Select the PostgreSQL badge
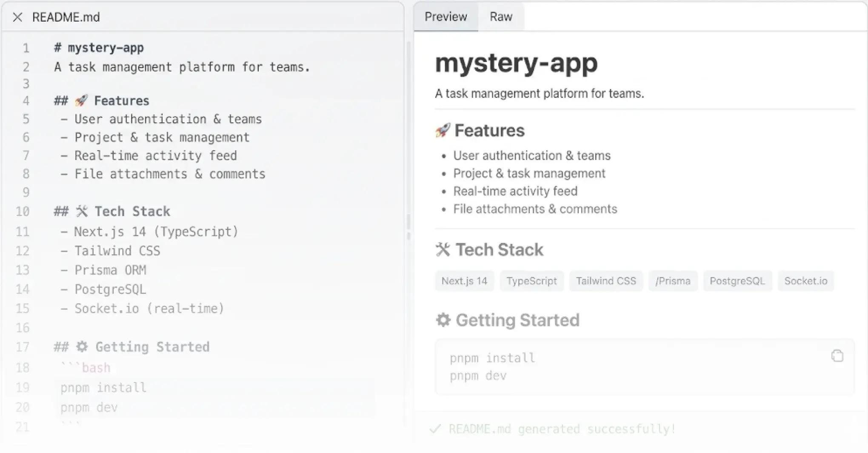 click(x=737, y=281)
